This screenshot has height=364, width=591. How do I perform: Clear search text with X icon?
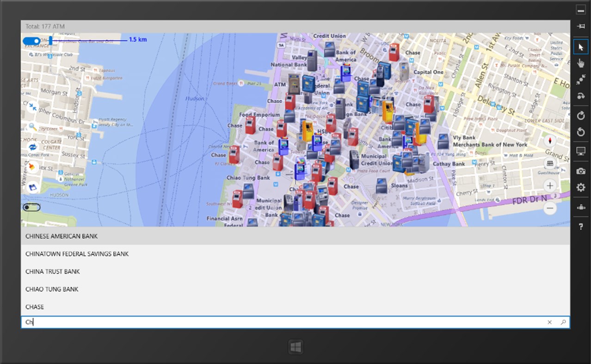pos(549,322)
